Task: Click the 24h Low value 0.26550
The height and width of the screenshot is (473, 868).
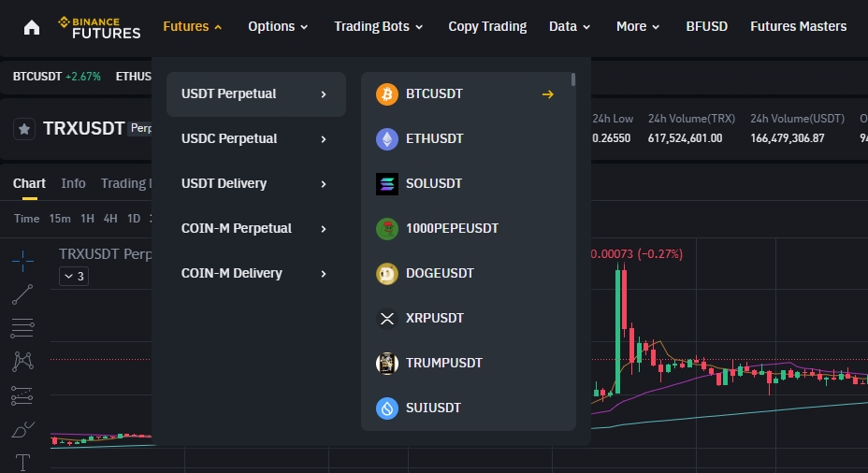Action: click(x=611, y=138)
